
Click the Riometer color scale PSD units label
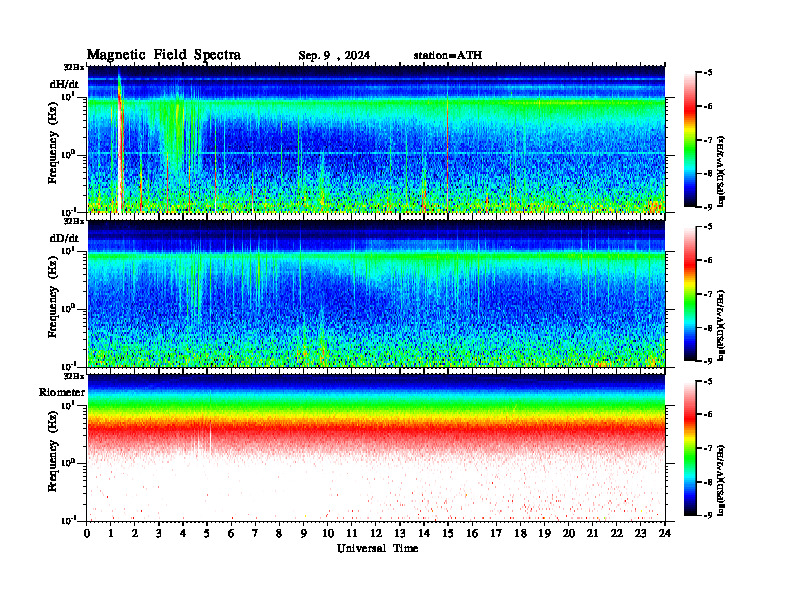pyautogui.click(x=721, y=480)
